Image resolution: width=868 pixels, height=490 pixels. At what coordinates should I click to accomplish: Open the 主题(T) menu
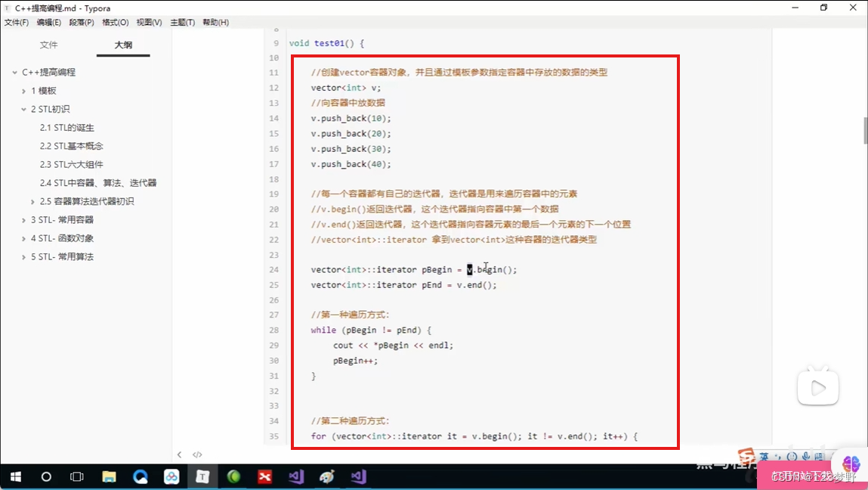[182, 22]
